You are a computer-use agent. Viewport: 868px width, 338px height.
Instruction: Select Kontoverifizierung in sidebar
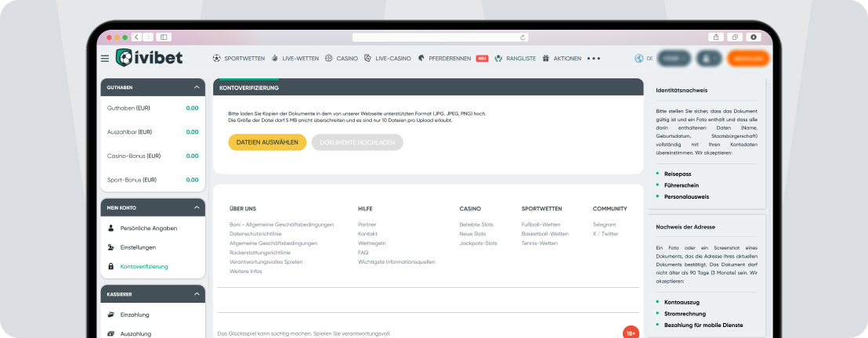144,267
